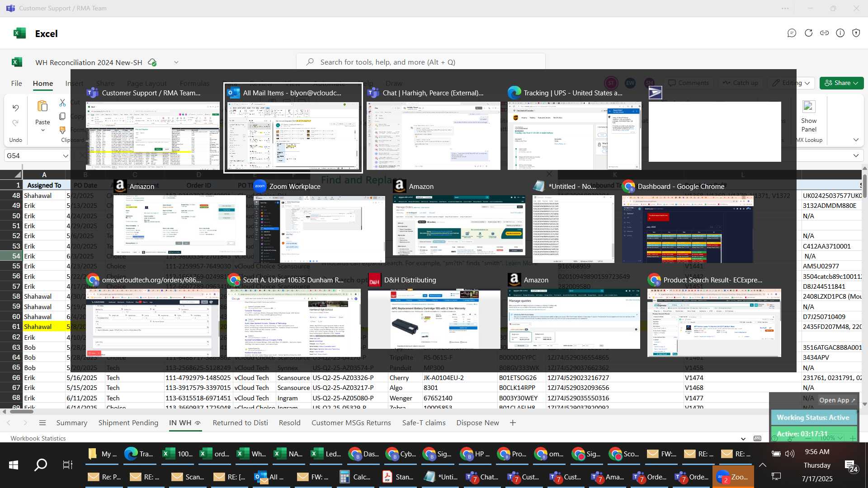This screenshot has width=868, height=488.
Task: Open the Resold sheet tab
Action: coord(289,423)
